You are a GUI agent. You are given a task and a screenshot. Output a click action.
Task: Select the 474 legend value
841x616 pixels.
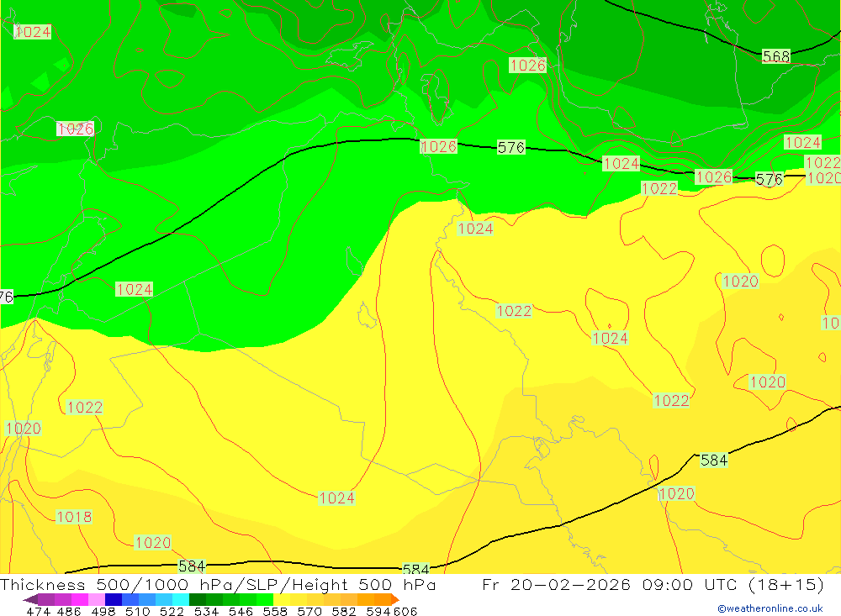pos(38,611)
